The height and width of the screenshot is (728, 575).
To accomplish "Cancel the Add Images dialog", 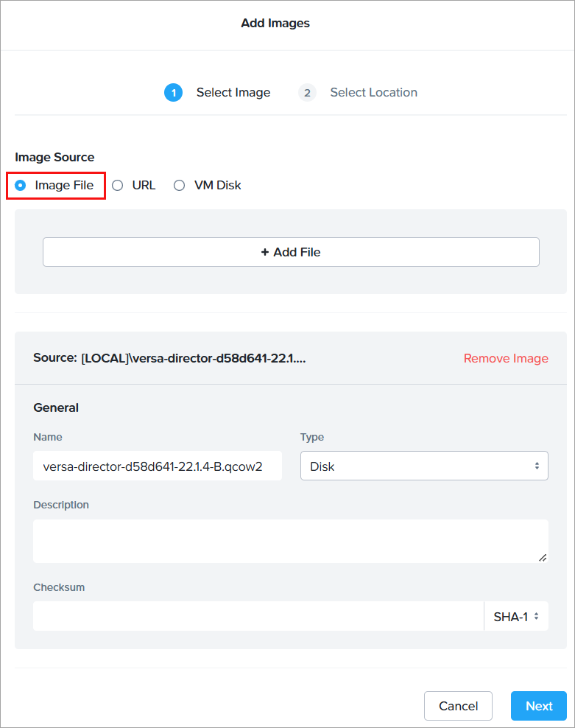I will click(458, 706).
